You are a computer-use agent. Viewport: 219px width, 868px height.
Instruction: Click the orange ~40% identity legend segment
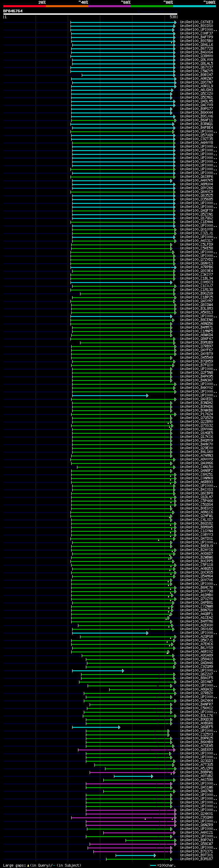point(67,6)
